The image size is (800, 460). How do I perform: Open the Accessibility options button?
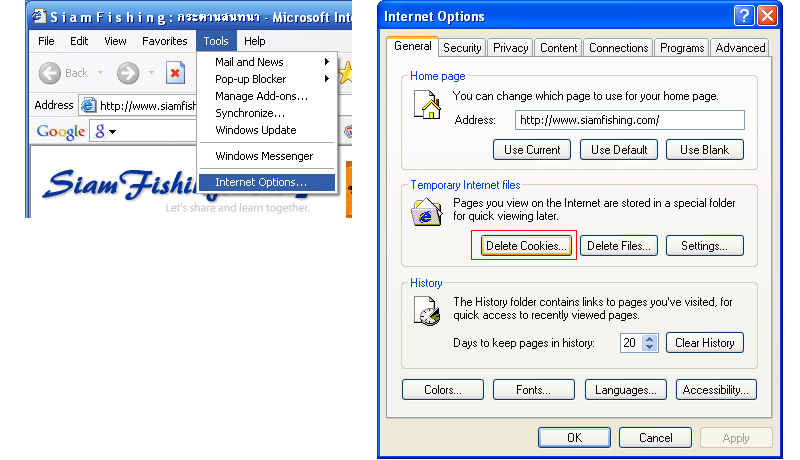(x=716, y=390)
